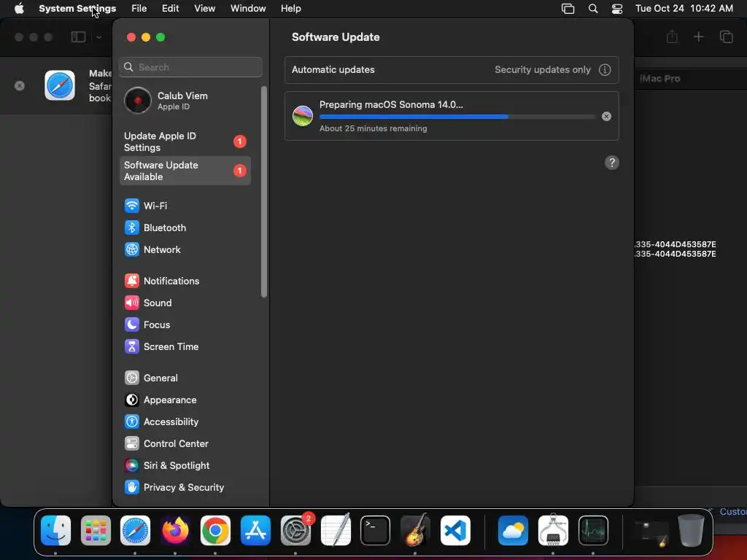Open Finder from the Dock
The image size is (747, 560).
(55, 531)
